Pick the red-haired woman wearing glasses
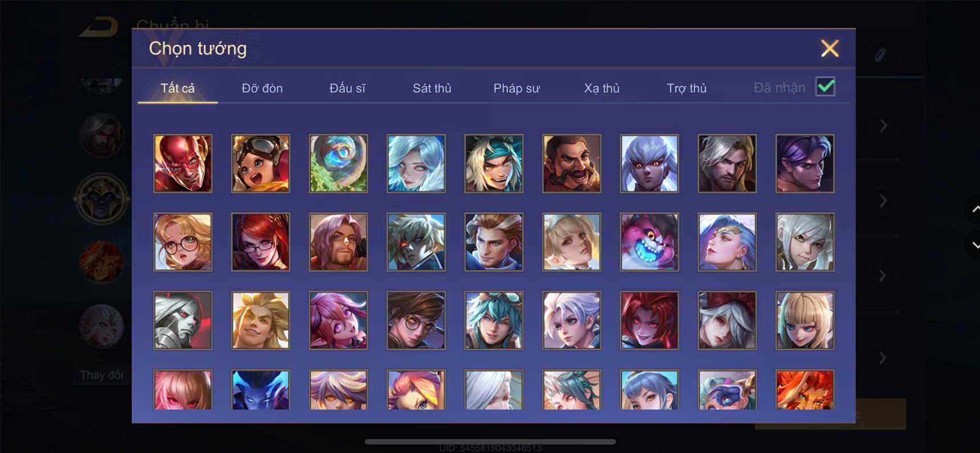 pos(261,242)
